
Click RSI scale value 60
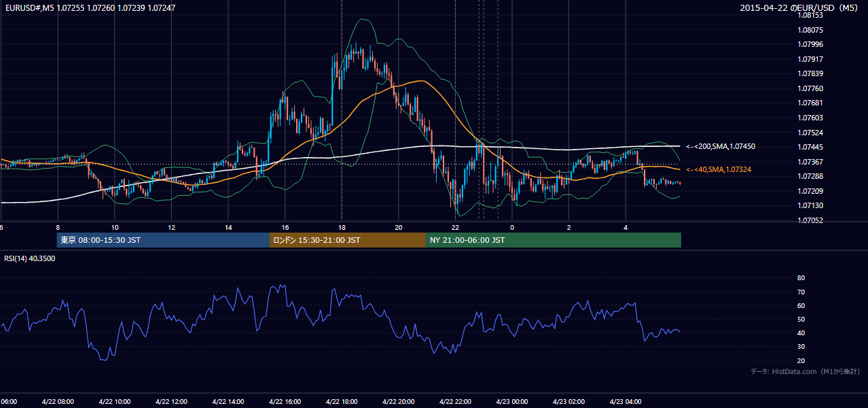(x=801, y=305)
